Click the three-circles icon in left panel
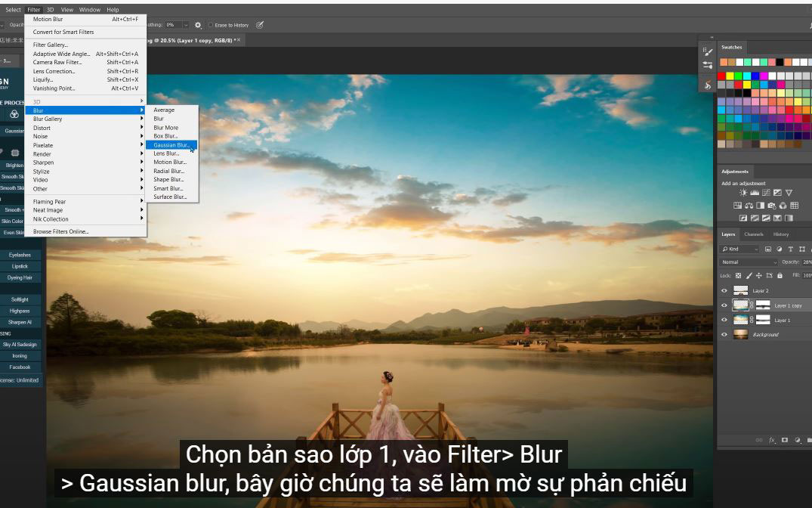The height and width of the screenshot is (508, 812). 14,115
